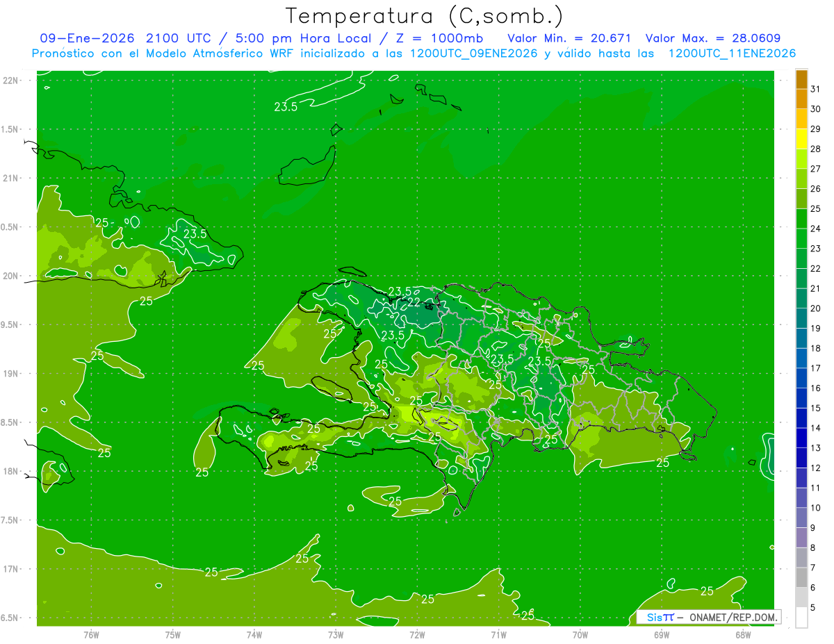The image size is (834, 644).
Task: Pick the green swatch between 24 and 25
Action: point(801,219)
